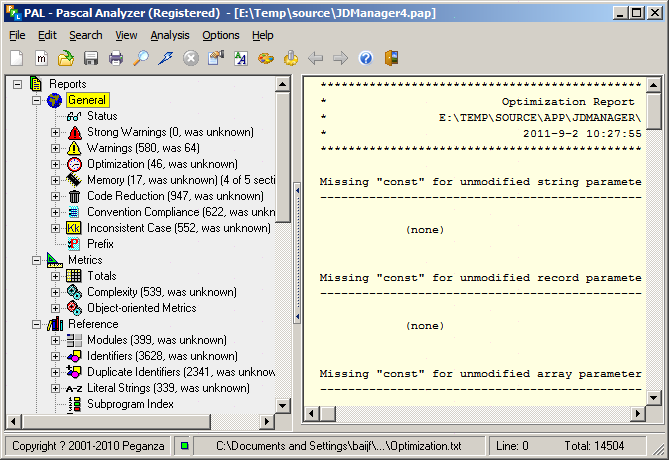Collapse the General tree branch

click(37, 100)
